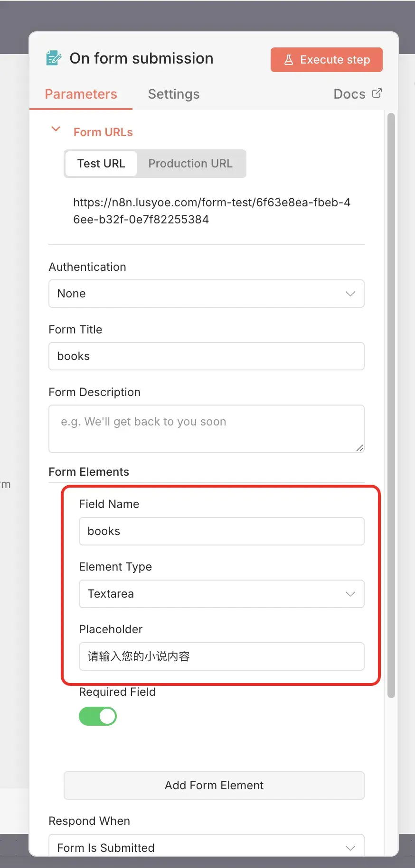The image size is (415, 868).
Task: Select the Production URL option
Action: coord(190,164)
